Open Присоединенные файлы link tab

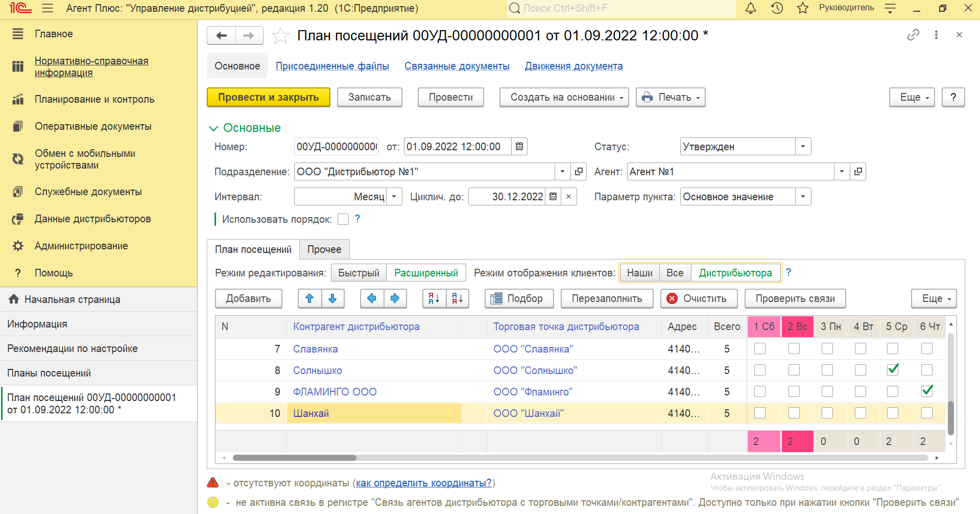click(x=332, y=66)
